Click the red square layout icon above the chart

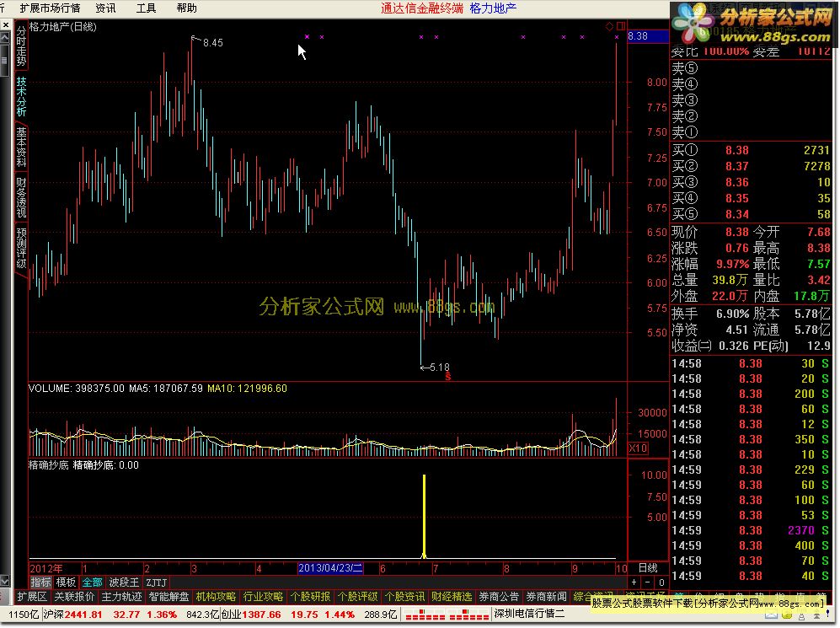tap(621, 26)
